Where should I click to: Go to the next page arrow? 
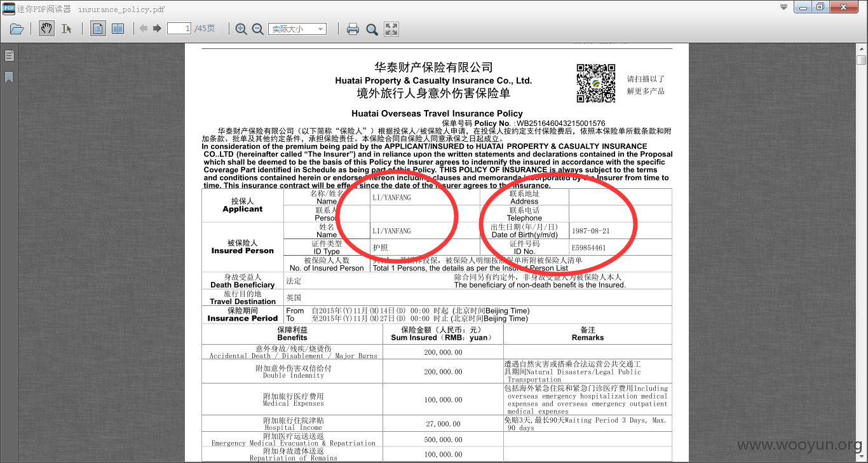(157, 29)
